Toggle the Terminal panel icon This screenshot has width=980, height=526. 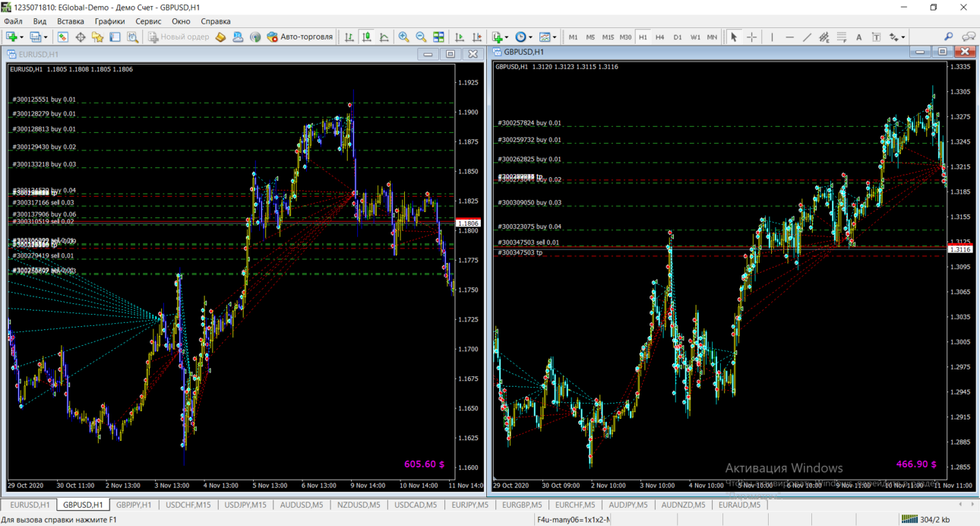coord(115,36)
